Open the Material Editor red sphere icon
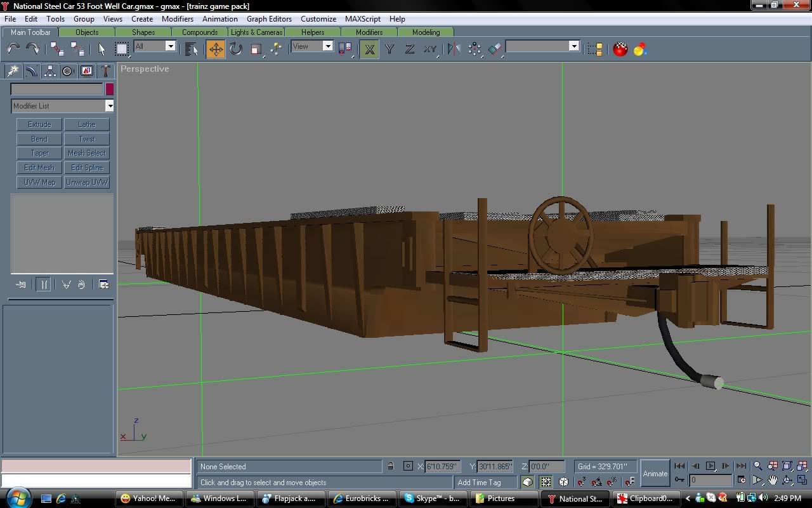The height and width of the screenshot is (508, 812). (620, 49)
